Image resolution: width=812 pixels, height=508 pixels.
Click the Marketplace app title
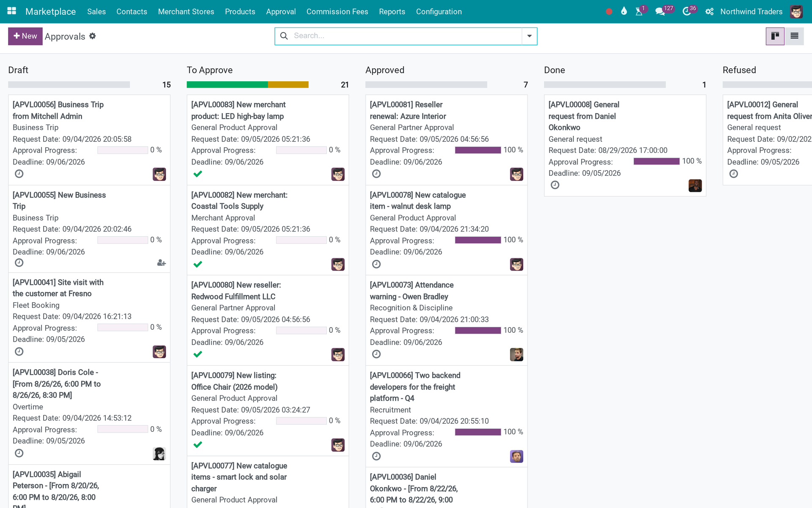coord(51,11)
